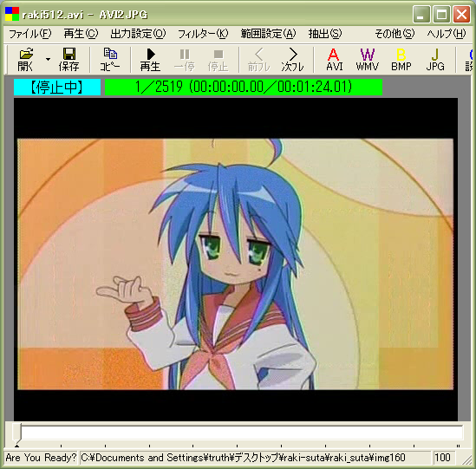Click the 保存 (Save) floppy icon
Viewport: 476px width, 469px height.
[x=68, y=60]
